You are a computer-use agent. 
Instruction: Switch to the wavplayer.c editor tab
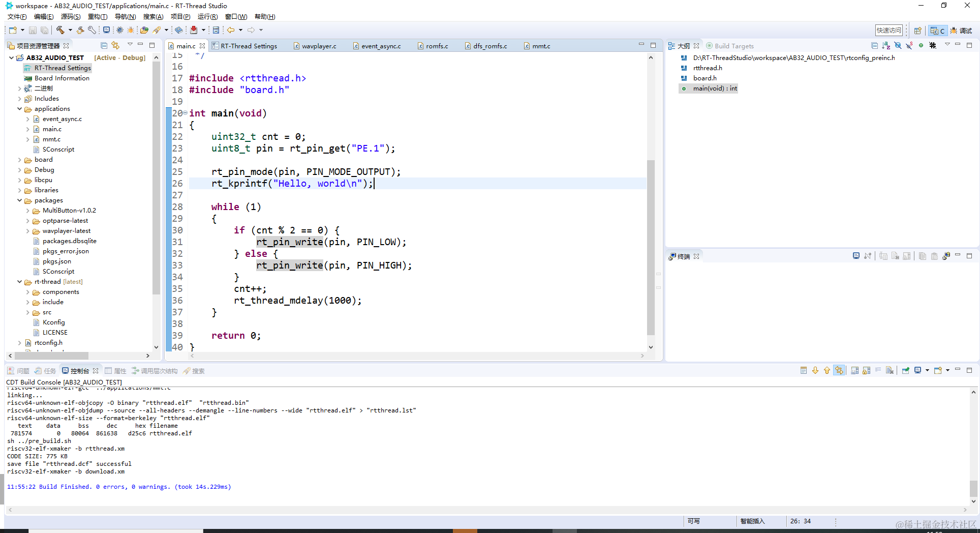click(314, 46)
